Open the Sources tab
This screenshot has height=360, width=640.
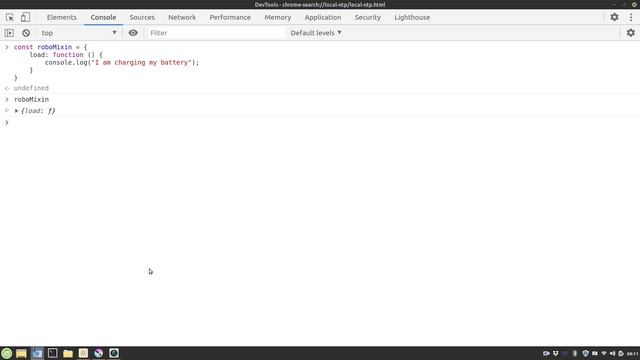click(x=142, y=17)
